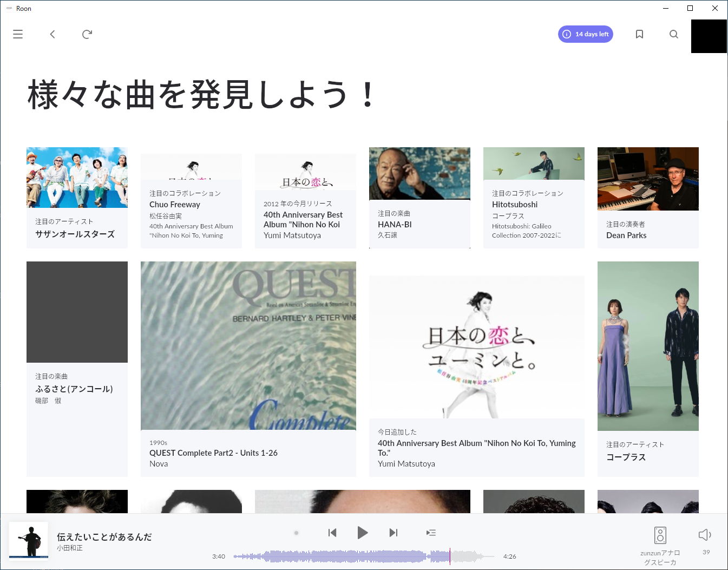This screenshot has height=570, width=728.
Task: Click the black profile tile at top right
Action: tap(709, 36)
